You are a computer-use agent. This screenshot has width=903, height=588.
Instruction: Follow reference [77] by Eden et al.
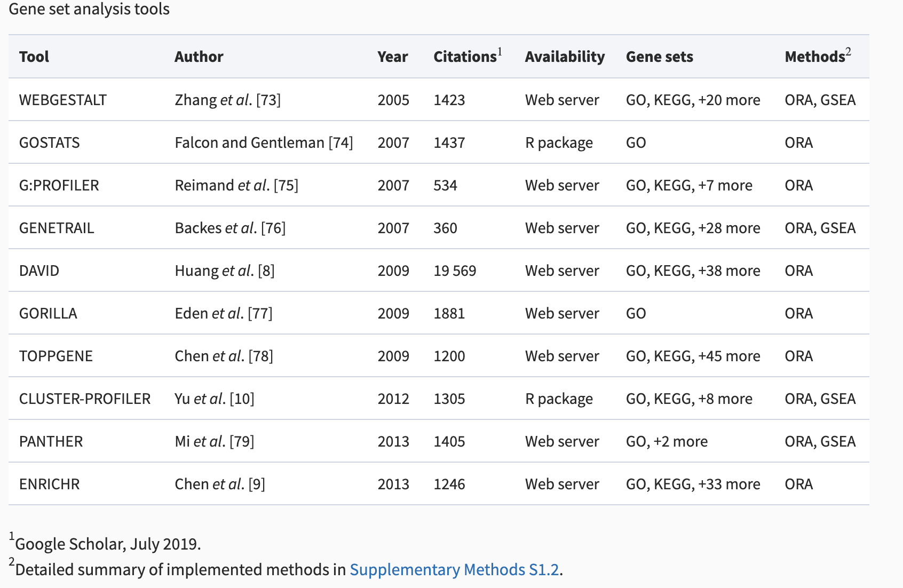tap(260, 314)
